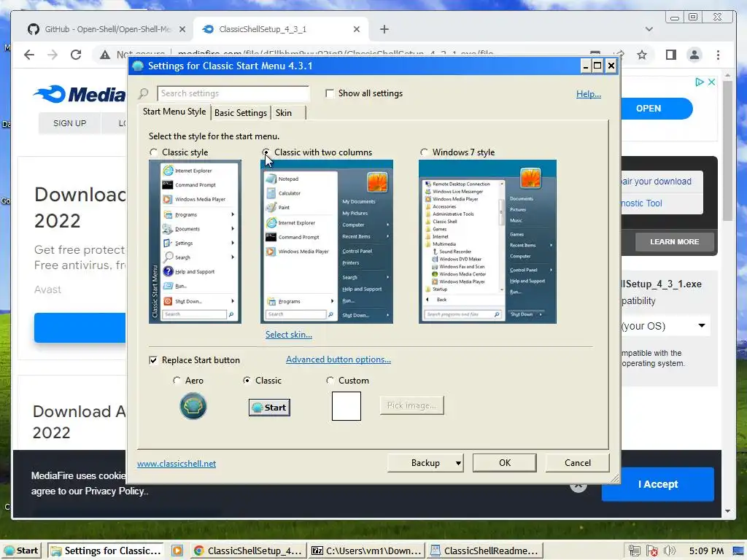Expand the browser tab search chevron
This screenshot has height=560, width=747.
click(x=649, y=29)
